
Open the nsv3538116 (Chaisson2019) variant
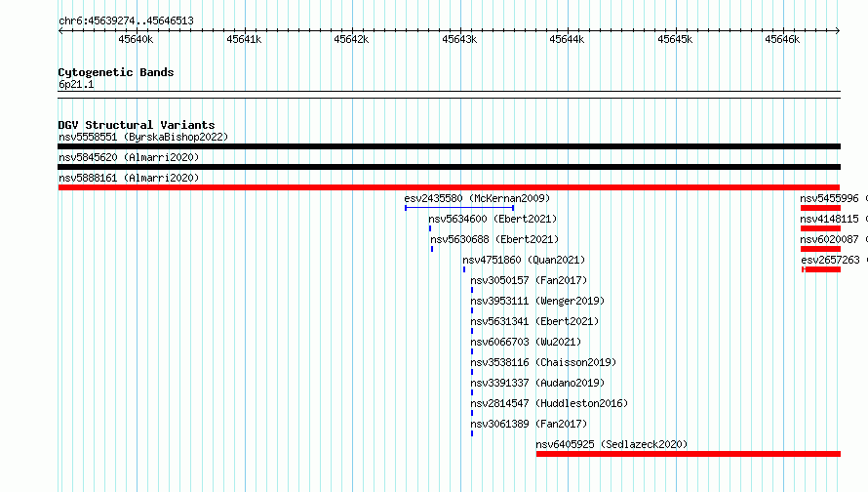click(543, 362)
